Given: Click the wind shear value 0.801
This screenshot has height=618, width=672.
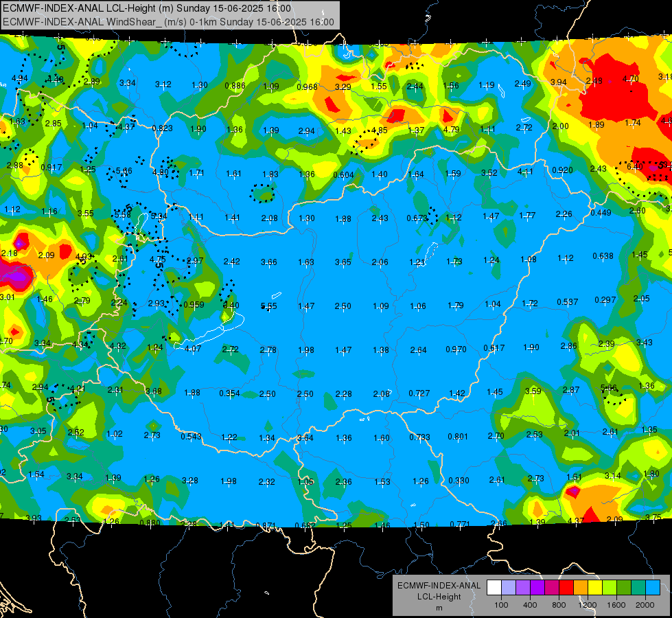Looking at the screenshot, I should [x=458, y=436].
